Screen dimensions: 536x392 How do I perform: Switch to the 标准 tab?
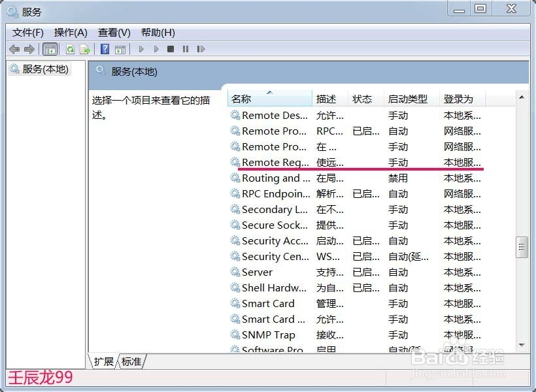click(x=131, y=361)
